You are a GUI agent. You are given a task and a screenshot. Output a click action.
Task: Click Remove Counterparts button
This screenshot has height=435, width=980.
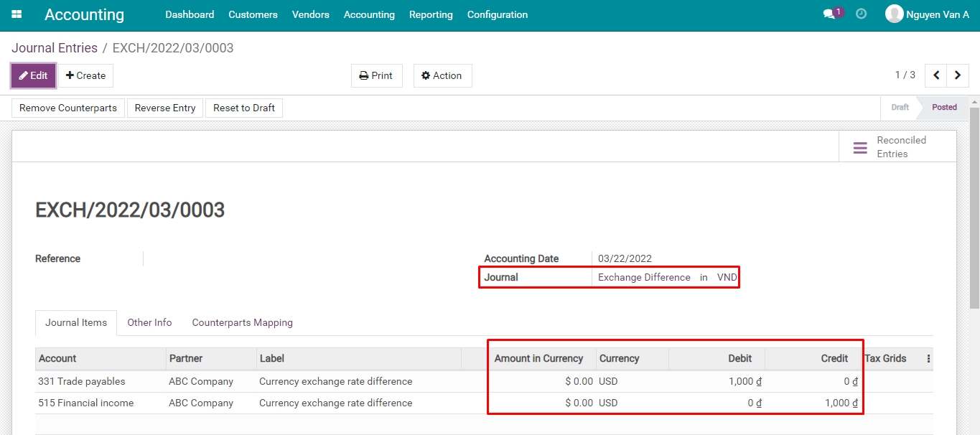(68, 108)
